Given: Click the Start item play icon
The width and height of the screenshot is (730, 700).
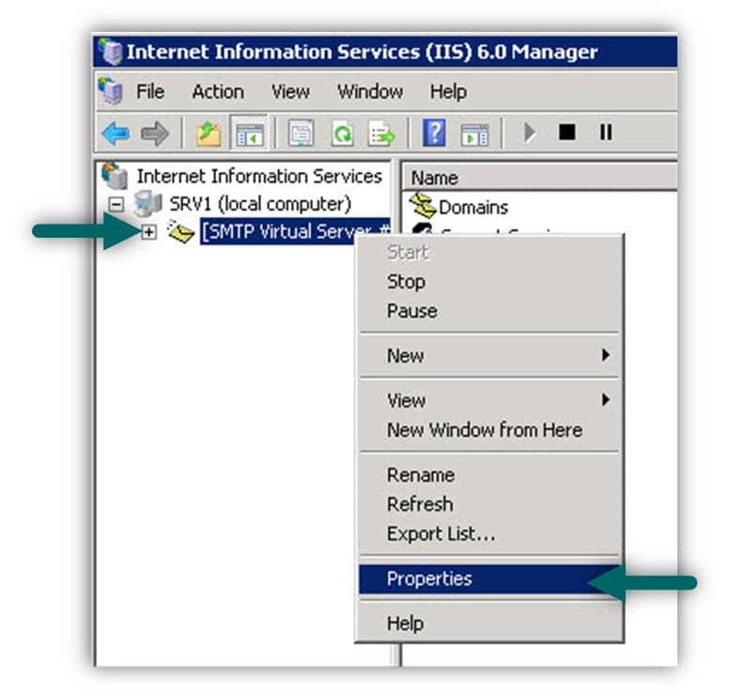Looking at the screenshot, I should coord(530,132).
